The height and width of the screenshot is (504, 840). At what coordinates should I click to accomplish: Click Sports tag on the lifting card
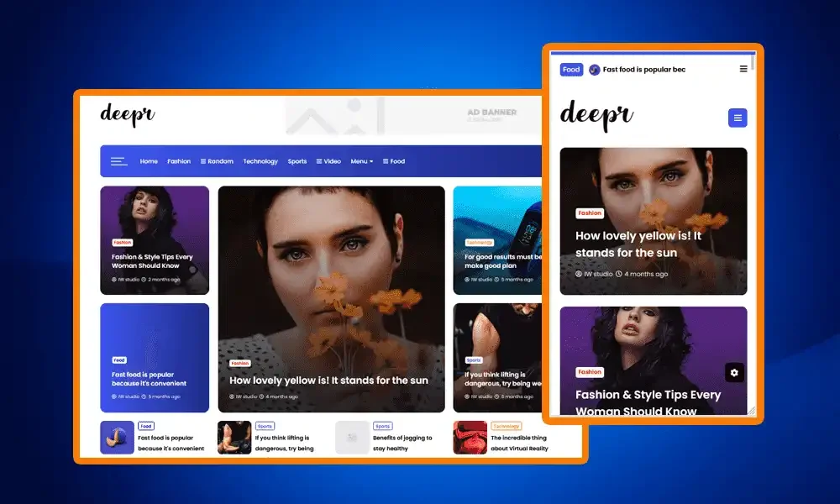pyautogui.click(x=474, y=360)
